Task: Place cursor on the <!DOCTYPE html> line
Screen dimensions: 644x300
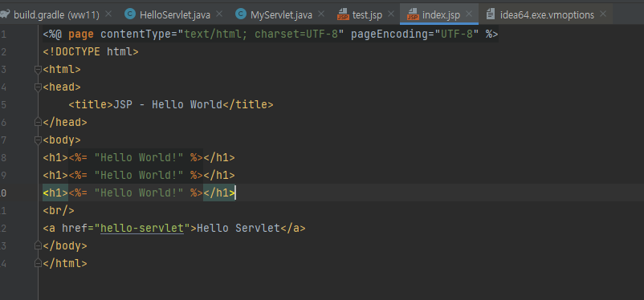Action: 91,51
